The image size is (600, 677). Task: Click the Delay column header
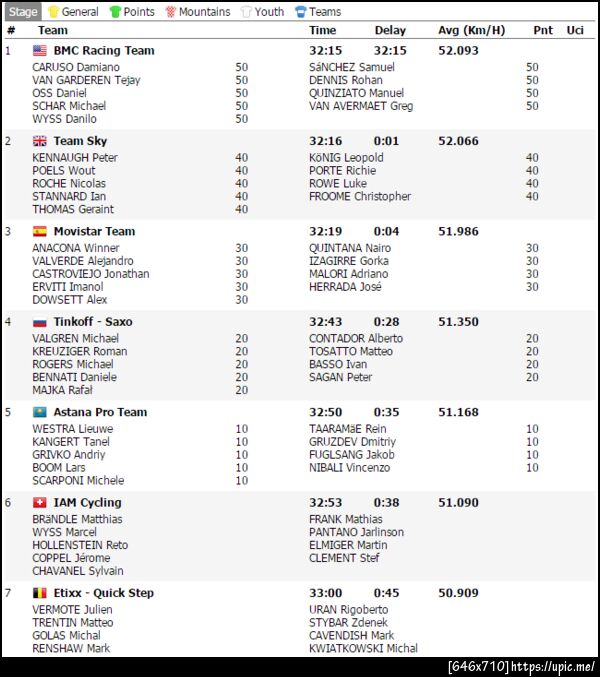pos(390,30)
